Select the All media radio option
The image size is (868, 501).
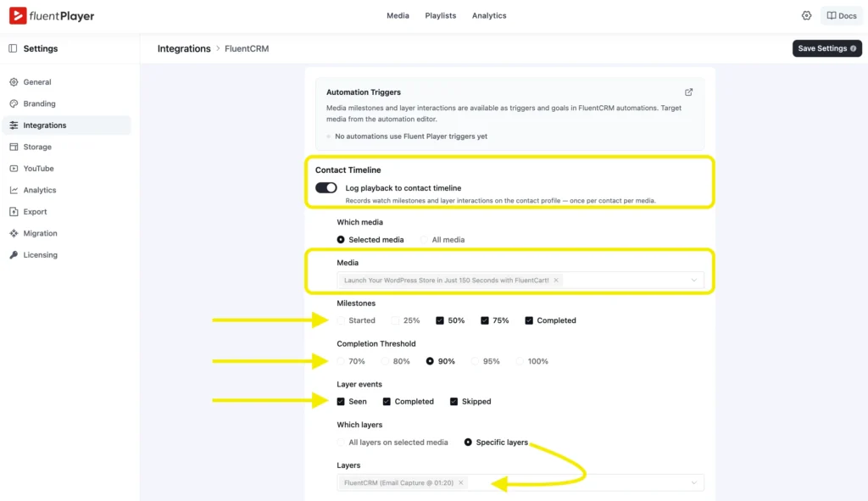(424, 240)
